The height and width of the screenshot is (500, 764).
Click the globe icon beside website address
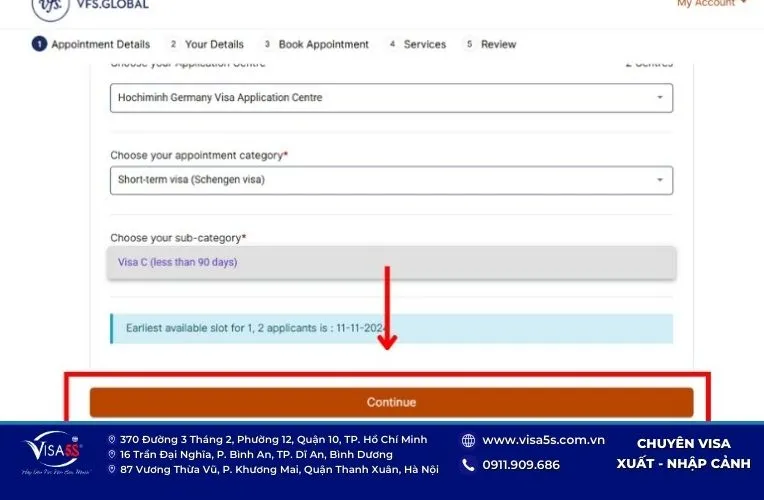[x=468, y=441]
